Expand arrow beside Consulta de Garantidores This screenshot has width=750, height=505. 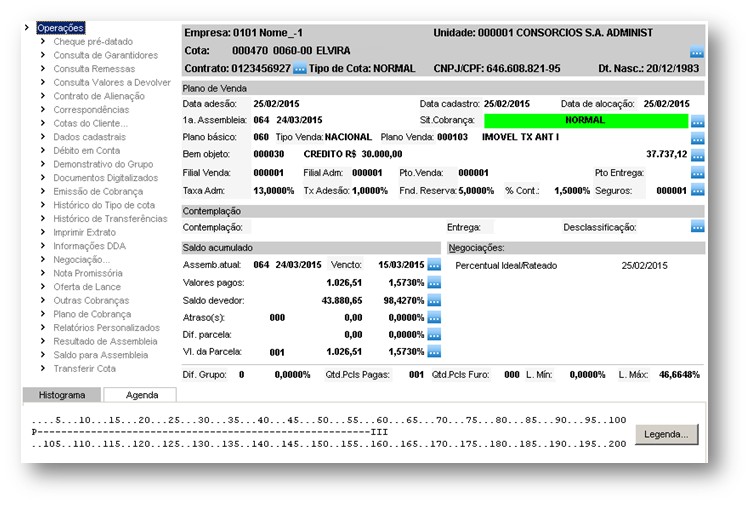pyautogui.click(x=43, y=55)
